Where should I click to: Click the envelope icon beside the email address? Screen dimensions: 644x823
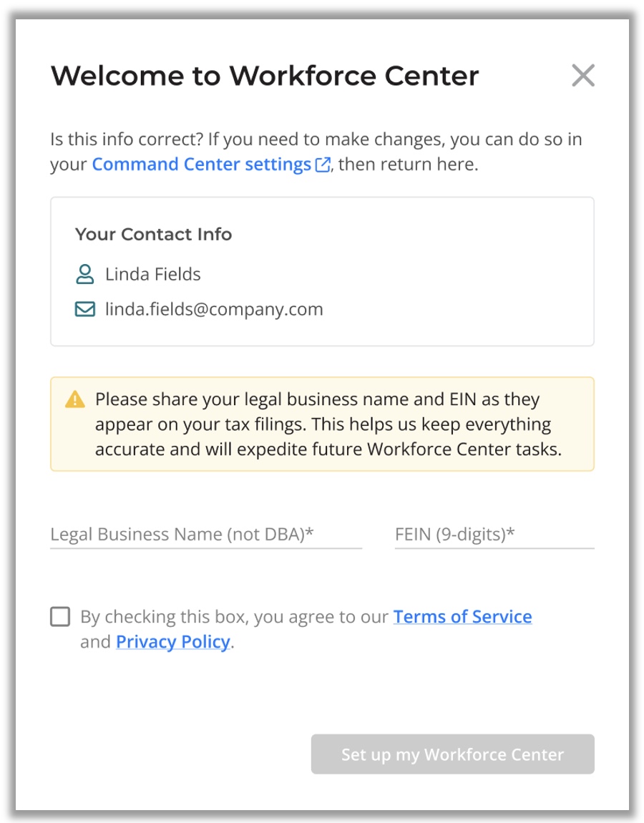point(85,309)
